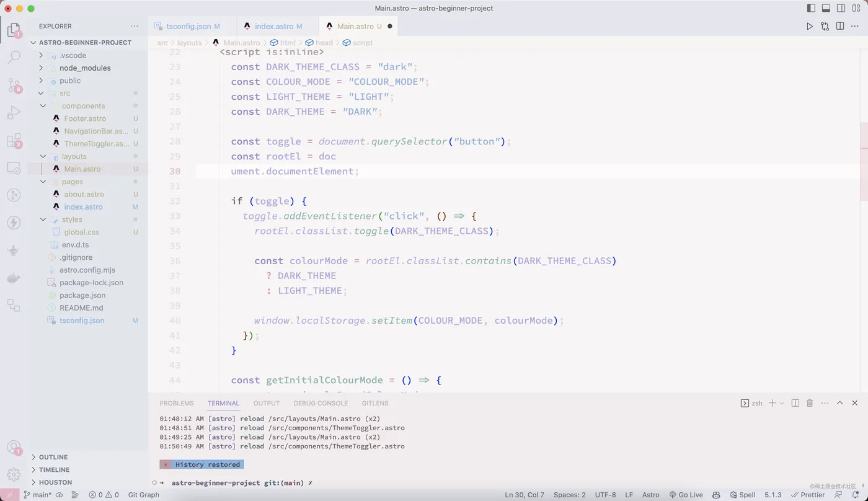This screenshot has width=868, height=501.
Task: Open the Remote Explorer icon in activity bar
Action: point(13,168)
